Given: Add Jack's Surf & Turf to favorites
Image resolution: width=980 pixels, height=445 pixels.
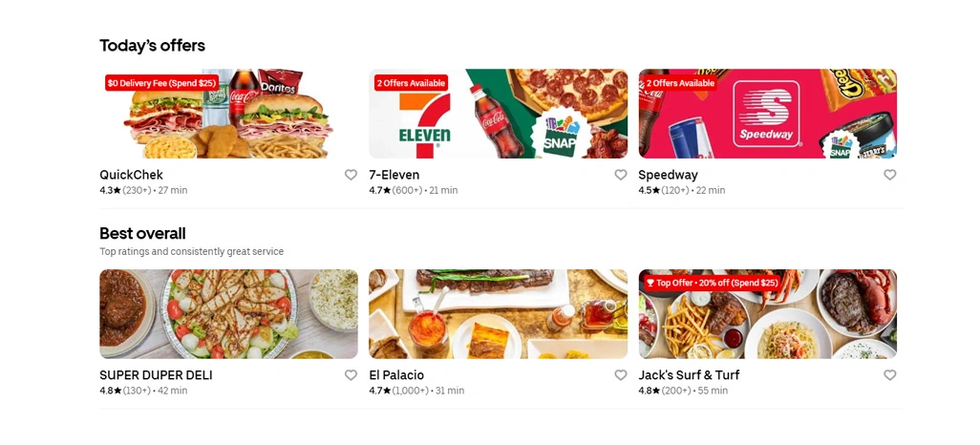Looking at the screenshot, I should pos(890,375).
